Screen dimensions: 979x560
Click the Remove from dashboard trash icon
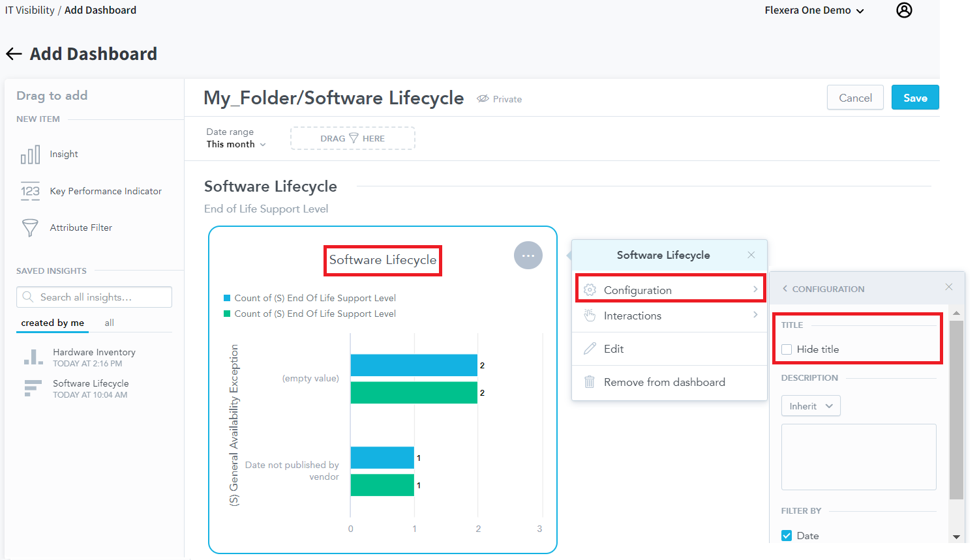tap(590, 382)
